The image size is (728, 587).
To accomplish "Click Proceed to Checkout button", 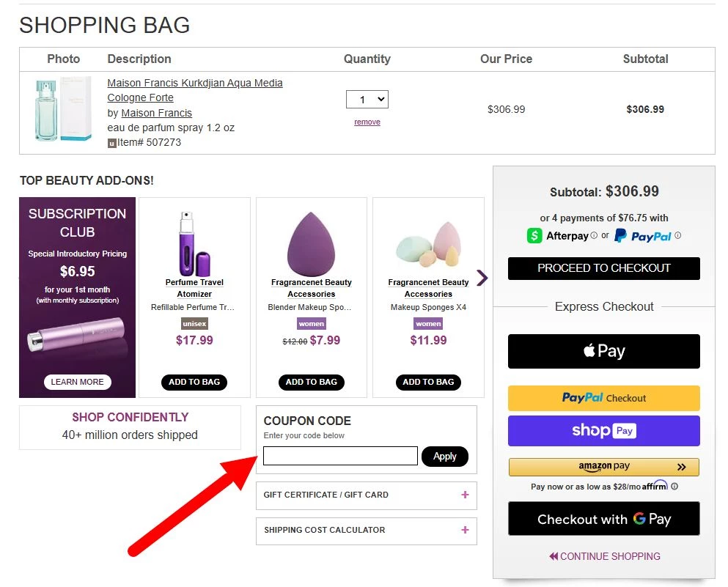I will 603,268.
